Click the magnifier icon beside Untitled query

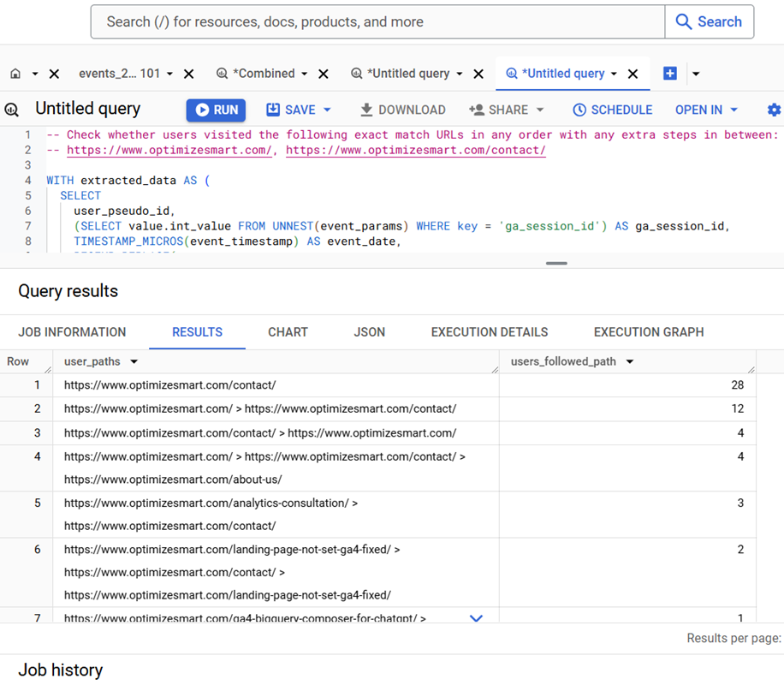coord(12,110)
